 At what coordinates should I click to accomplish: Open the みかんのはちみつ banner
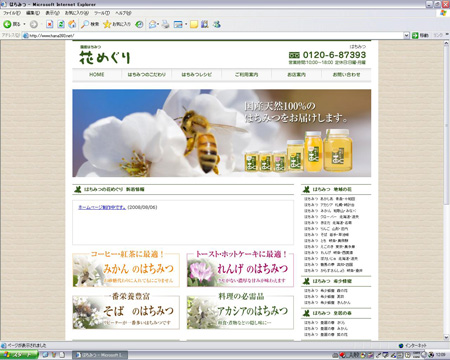point(126,270)
